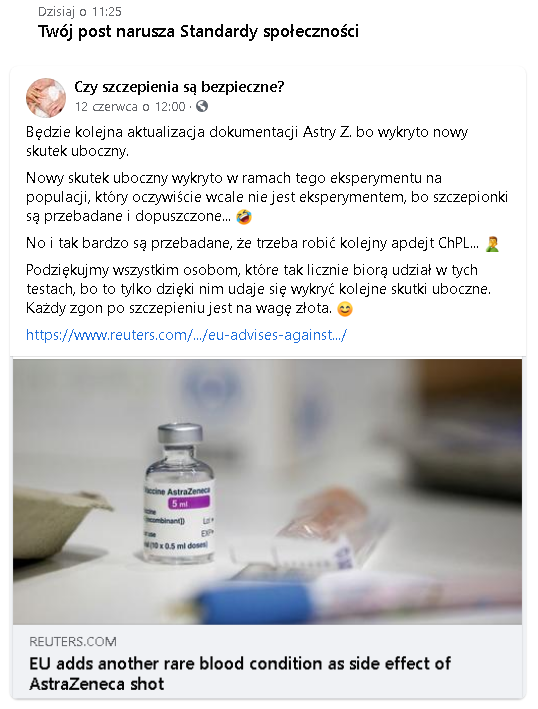Open the AstraZeneca vial preview image
Screen dimensions: 538x709
[x=267, y=492]
